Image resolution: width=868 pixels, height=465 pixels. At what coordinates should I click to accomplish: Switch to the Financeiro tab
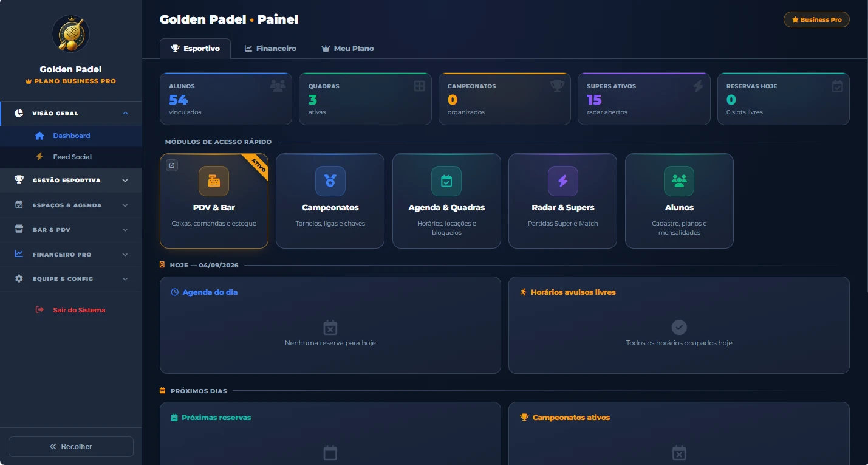pyautogui.click(x=270, y=49)
